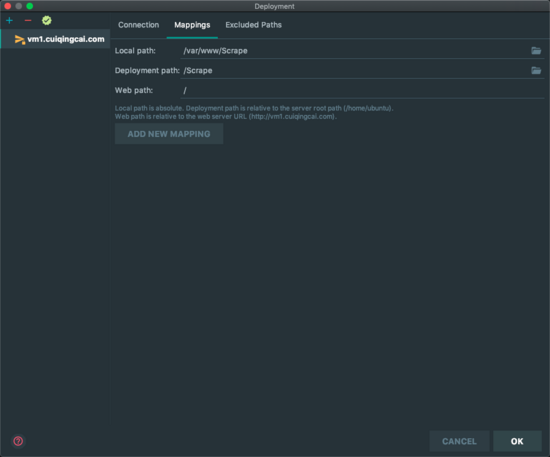Click the ADD NEW MAPPING button

tap(169, 134)
